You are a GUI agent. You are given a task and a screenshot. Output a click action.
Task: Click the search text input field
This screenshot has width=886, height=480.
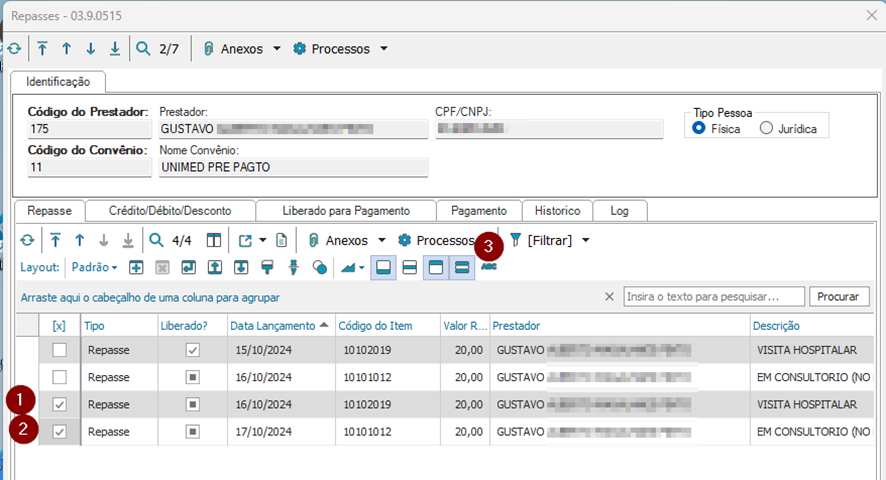pos(714,296)
